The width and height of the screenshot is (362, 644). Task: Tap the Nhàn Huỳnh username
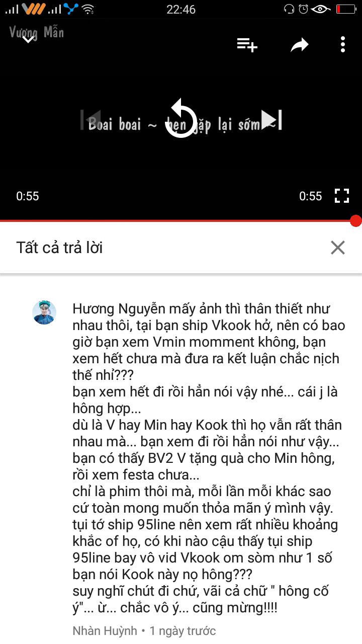point(105,631)
